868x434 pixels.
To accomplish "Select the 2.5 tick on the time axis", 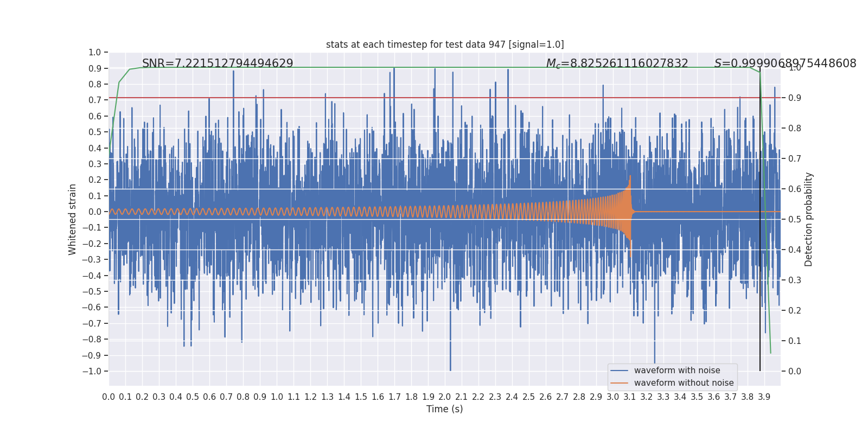I will [x=529, y=397].
